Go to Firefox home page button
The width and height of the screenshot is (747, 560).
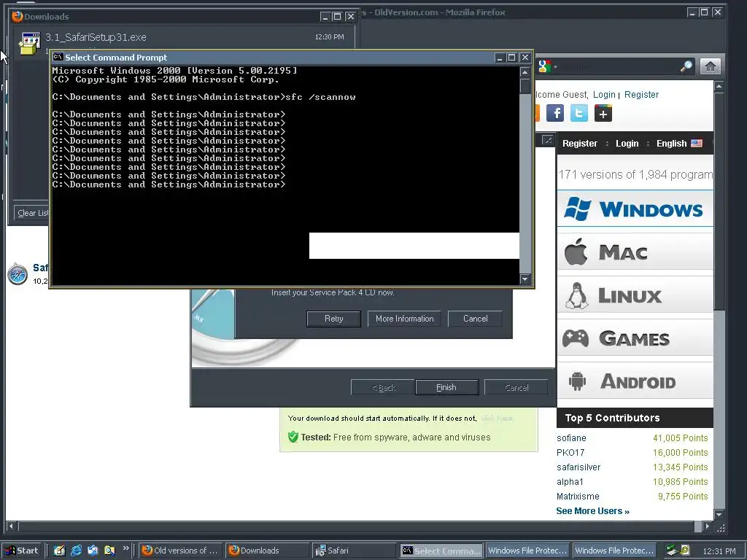(x=711, y=66)
